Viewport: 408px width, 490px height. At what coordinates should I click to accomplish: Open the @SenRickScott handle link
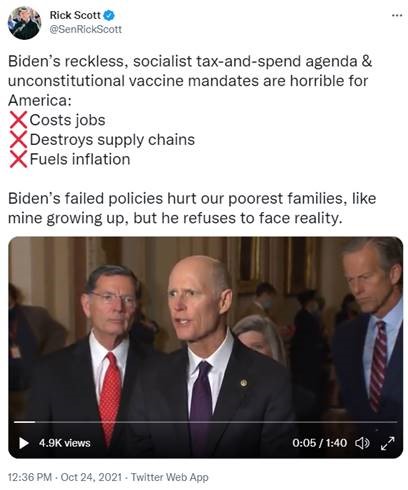[x=86, y=29]
